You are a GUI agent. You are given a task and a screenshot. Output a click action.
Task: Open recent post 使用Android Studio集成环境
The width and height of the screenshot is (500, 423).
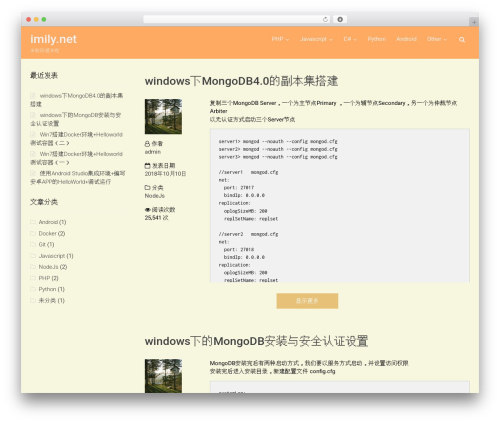pos(78,177)
